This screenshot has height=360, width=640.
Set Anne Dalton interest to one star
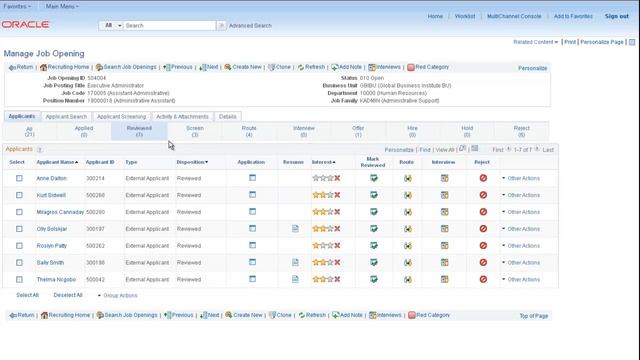(x=316, y=178)
